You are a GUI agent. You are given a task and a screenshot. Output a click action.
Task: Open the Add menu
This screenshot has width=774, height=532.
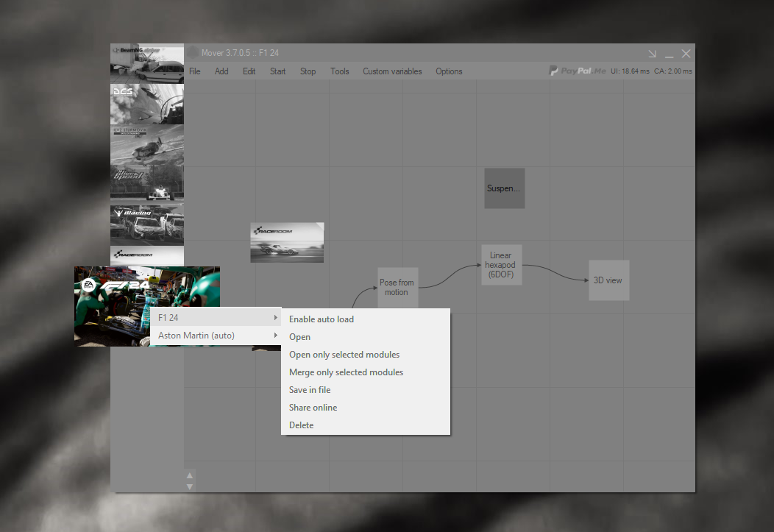coord(221,71)
